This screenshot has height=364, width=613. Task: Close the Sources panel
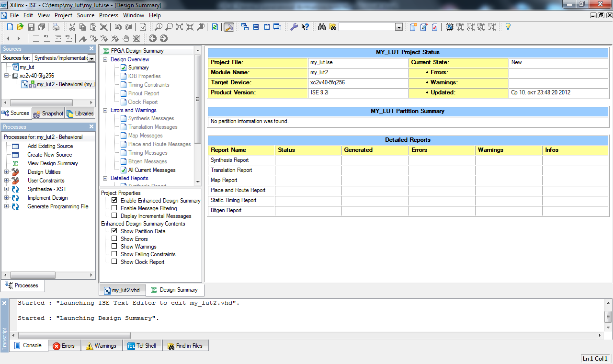(x=91, y=48)
